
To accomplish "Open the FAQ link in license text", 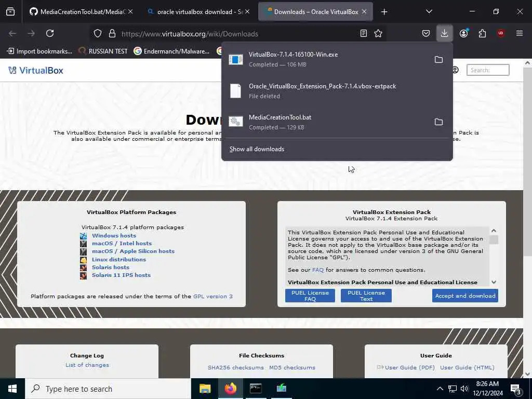I will [318, 270].
